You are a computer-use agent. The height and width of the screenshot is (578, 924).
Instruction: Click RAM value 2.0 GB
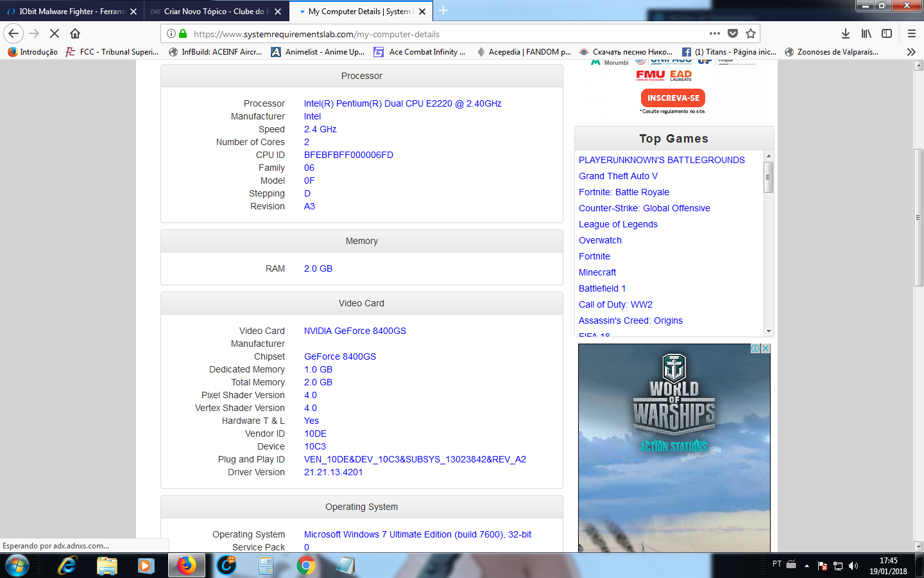pyautogui.click(x=318, y=268)
